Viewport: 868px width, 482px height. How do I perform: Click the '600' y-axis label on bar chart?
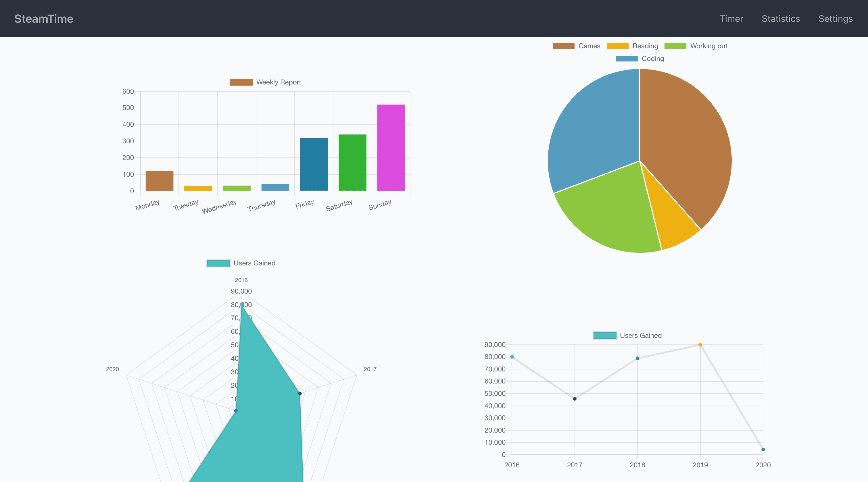128,91
